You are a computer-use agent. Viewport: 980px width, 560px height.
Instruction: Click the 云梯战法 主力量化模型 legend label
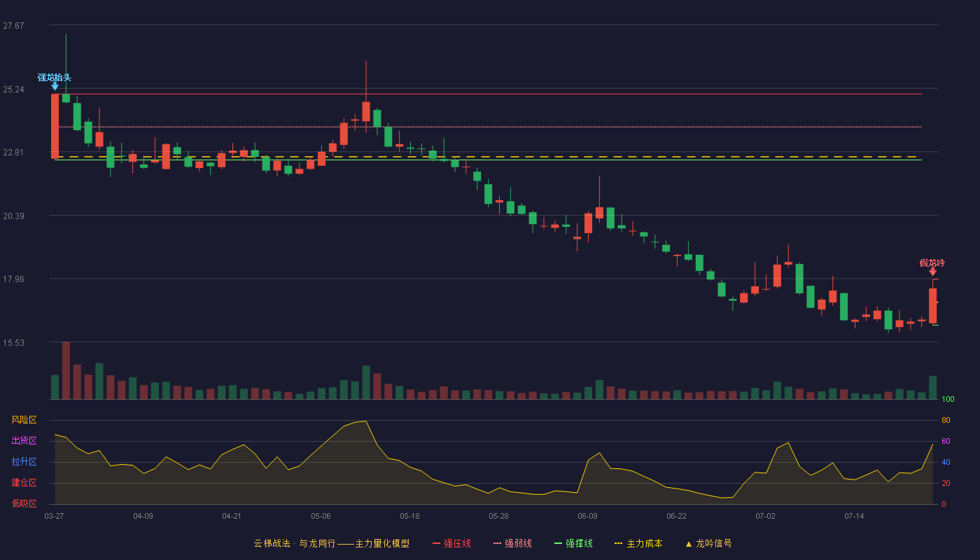pyautogui.click(x=331, y=543)
